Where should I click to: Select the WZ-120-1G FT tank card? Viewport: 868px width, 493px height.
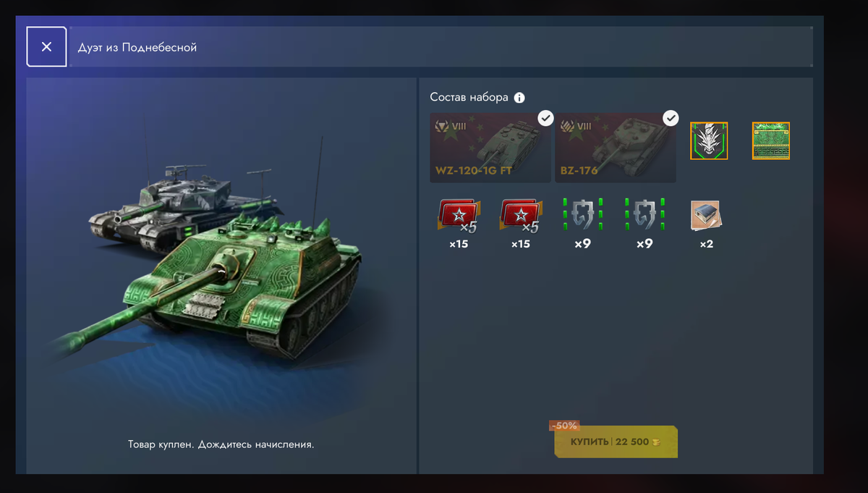pos(490,147)
